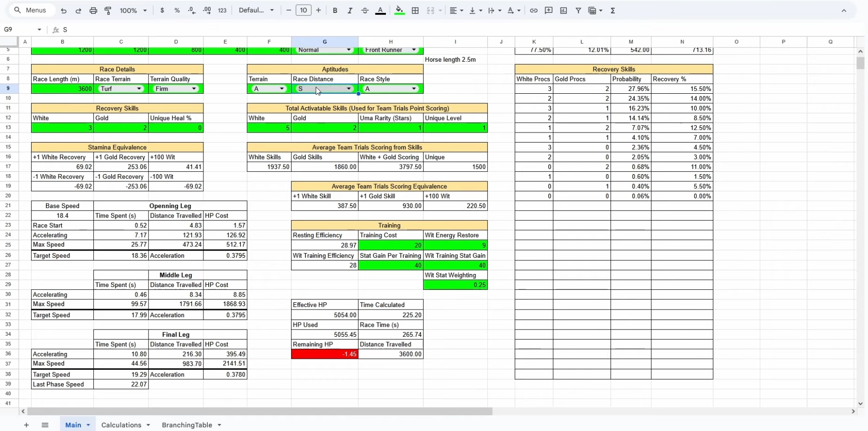Open the text rotation dropdown
The width and height of the screenshot is (868, 431).
point(514,11)
